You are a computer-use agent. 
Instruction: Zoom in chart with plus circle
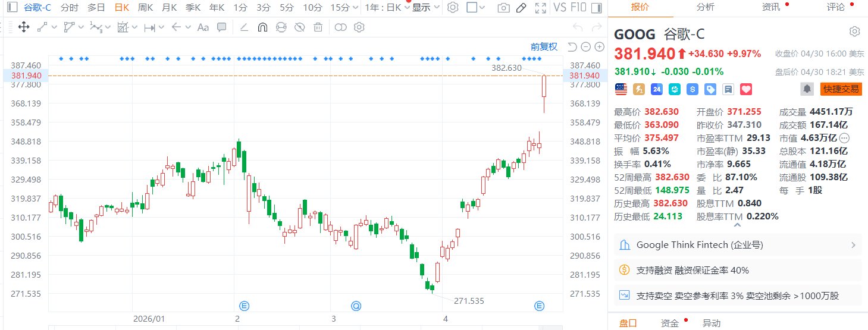tap(597, 47)
